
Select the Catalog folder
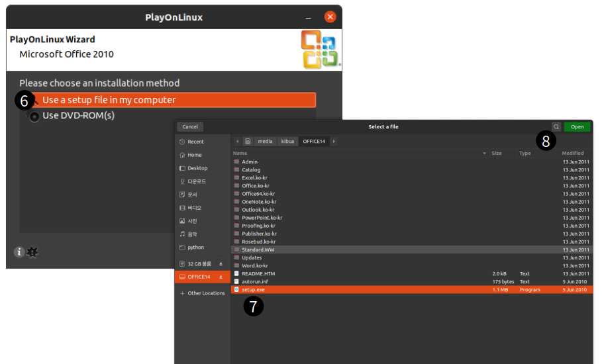coord(411,170)
